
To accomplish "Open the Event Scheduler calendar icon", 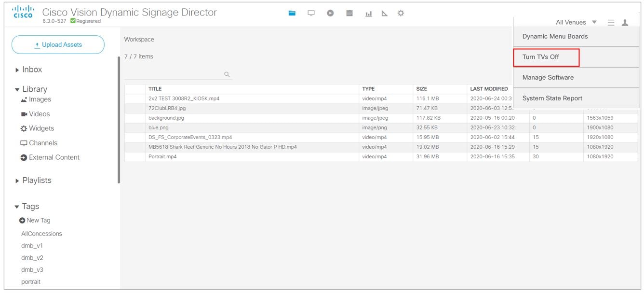I will tap(349, 13).
